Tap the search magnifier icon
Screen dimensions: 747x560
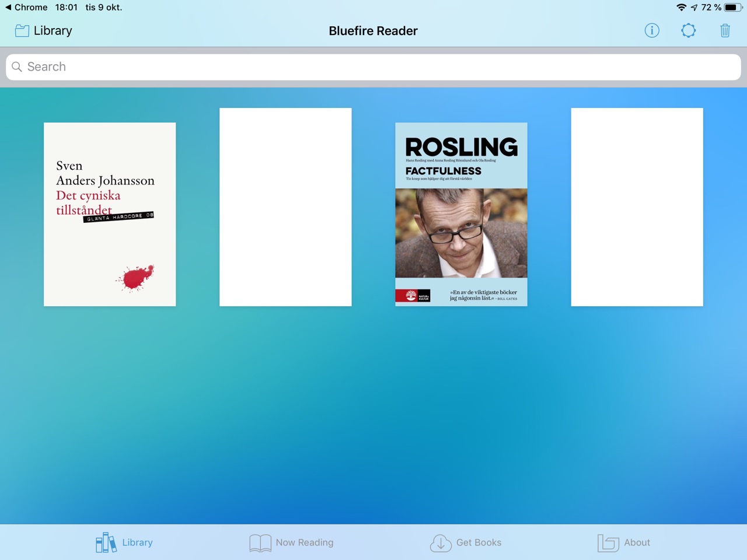pyautogui.click(x=17, y=67)
